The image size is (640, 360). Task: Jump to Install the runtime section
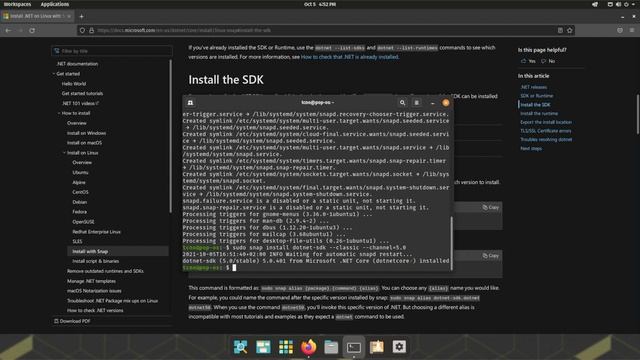[x=539, y=113]
